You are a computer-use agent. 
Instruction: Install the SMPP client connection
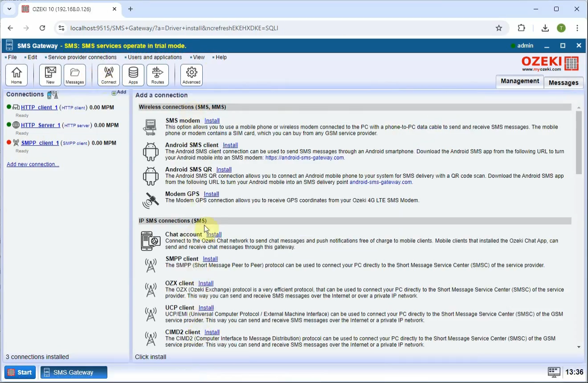[210, 259]
